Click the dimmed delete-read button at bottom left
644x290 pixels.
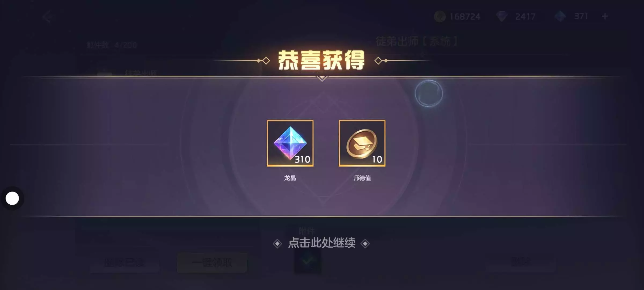pyautogui.click(x=124, y=262)
